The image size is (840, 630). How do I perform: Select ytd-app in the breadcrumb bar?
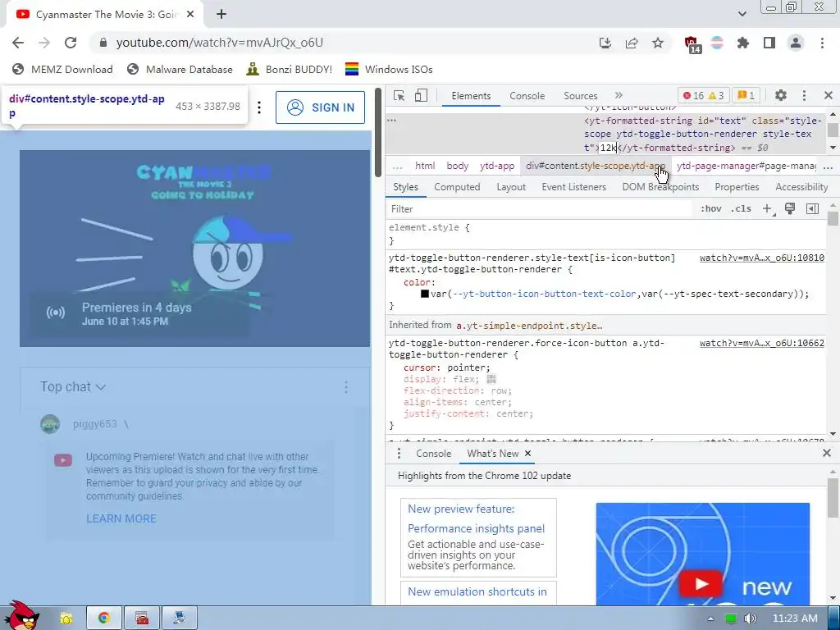pos(497,166)
